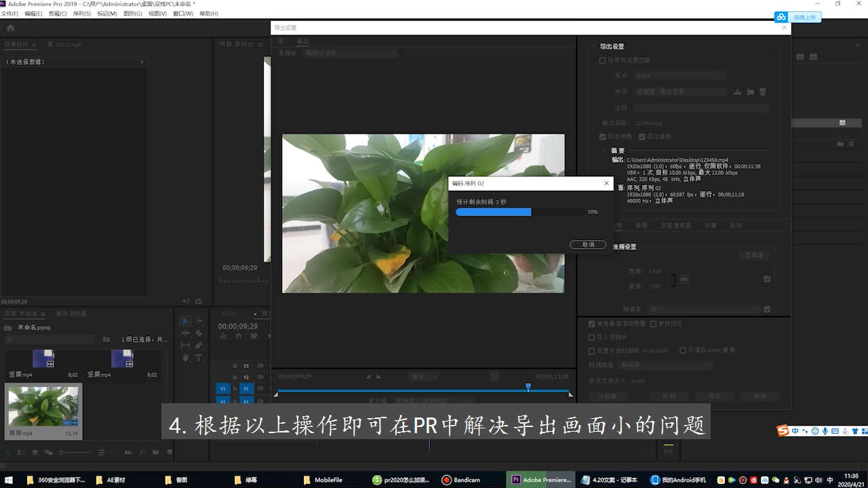Click the new bin folder icon in project panel
The width and height of the screenshot is (868, 488).
point(155,452)
